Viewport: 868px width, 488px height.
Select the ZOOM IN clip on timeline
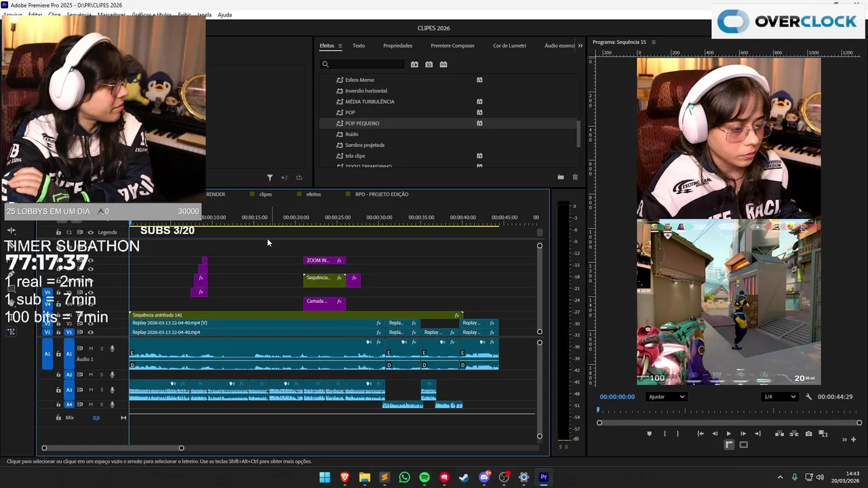(x=324, y=260)
